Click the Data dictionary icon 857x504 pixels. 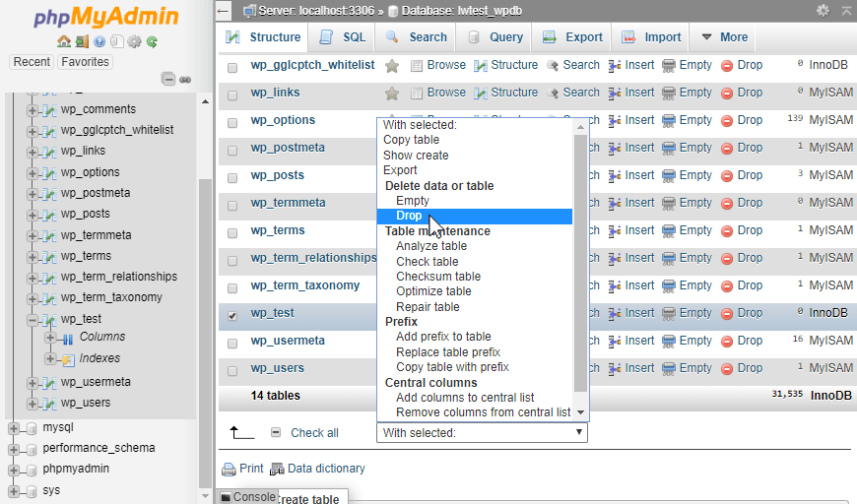pyautogui.click(x=278, y=469)
